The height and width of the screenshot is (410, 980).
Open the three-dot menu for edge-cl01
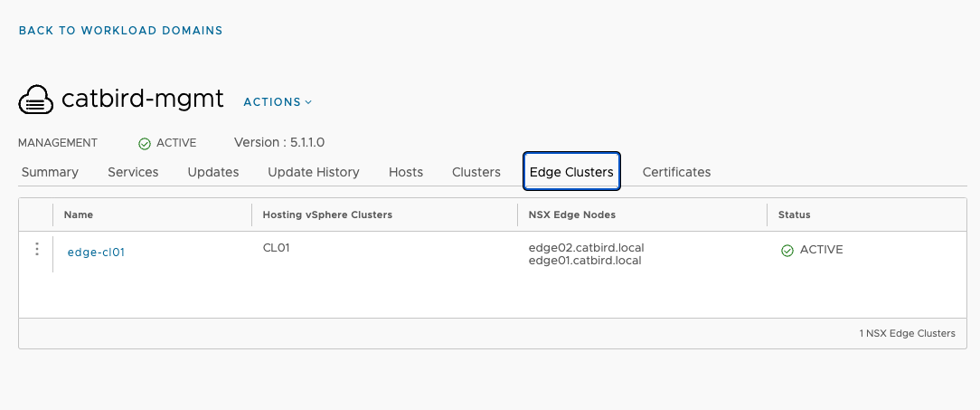pos(37,249)
